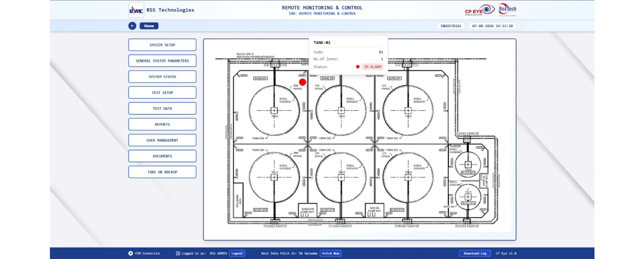Open DOCUMENTS page
Image resolution: width=644 pixels, height=259 pixels.
pos(162,156)
